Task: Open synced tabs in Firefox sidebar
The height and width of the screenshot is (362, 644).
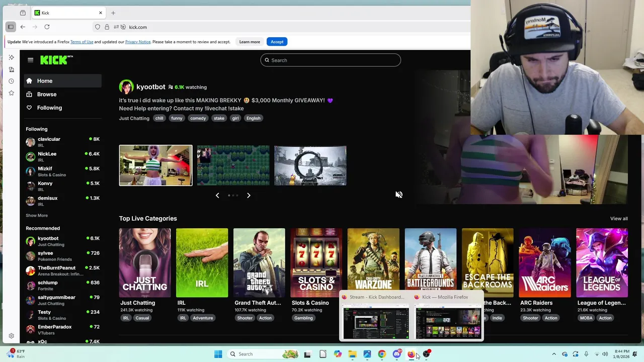Action: click(x=11, y=69)
